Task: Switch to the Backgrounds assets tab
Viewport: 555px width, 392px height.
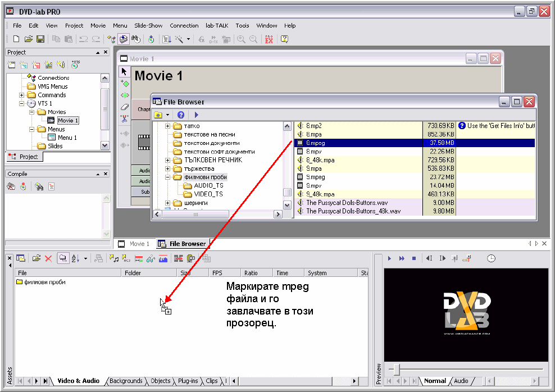Action: tap(126, 381)
